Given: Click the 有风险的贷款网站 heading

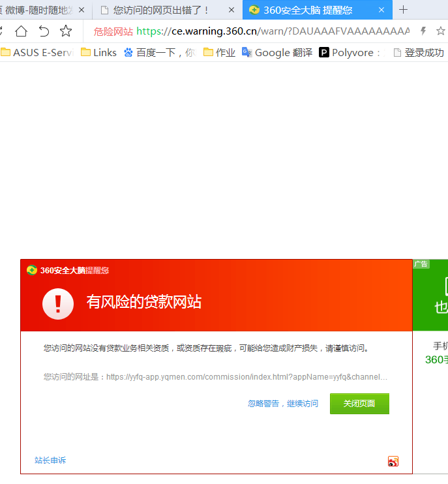Looking at the screenshot, I should point(144,301).
